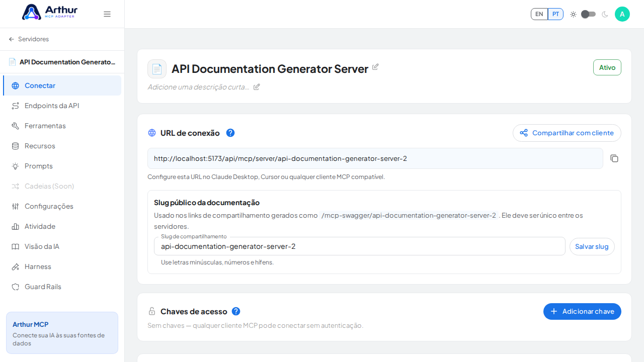Screen dimensions: 644x362
Task: Click Salvar slug button
Action: click(592, 246)
